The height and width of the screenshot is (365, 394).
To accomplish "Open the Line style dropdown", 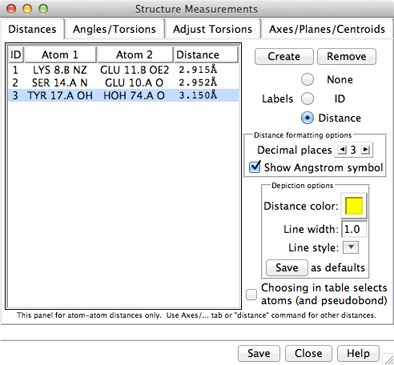I will (351, 247).
